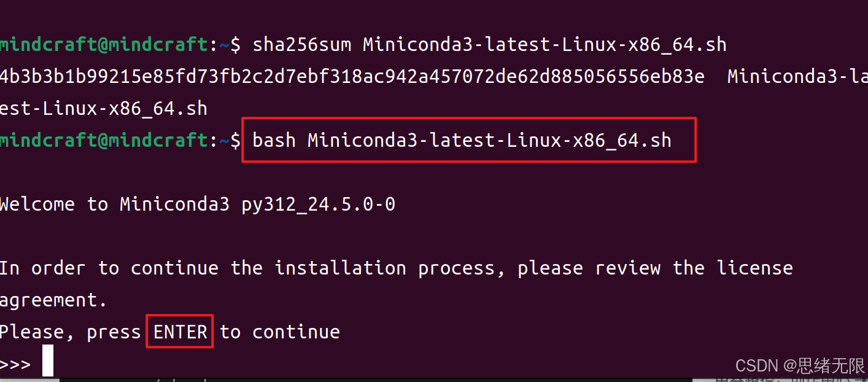
Task: Click the red-boxed ENTER word
Action: coord(180,332)
